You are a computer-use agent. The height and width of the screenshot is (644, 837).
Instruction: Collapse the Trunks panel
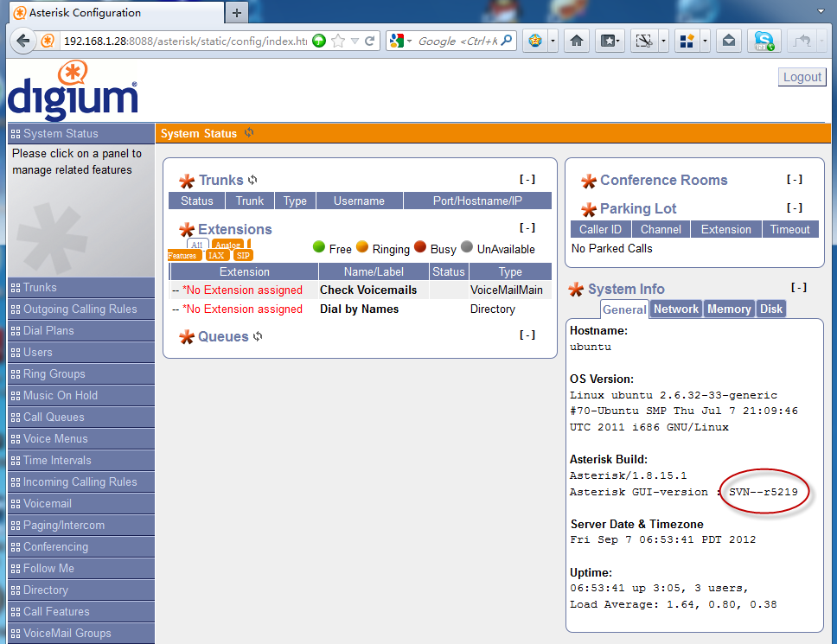[x=527, y=179]
